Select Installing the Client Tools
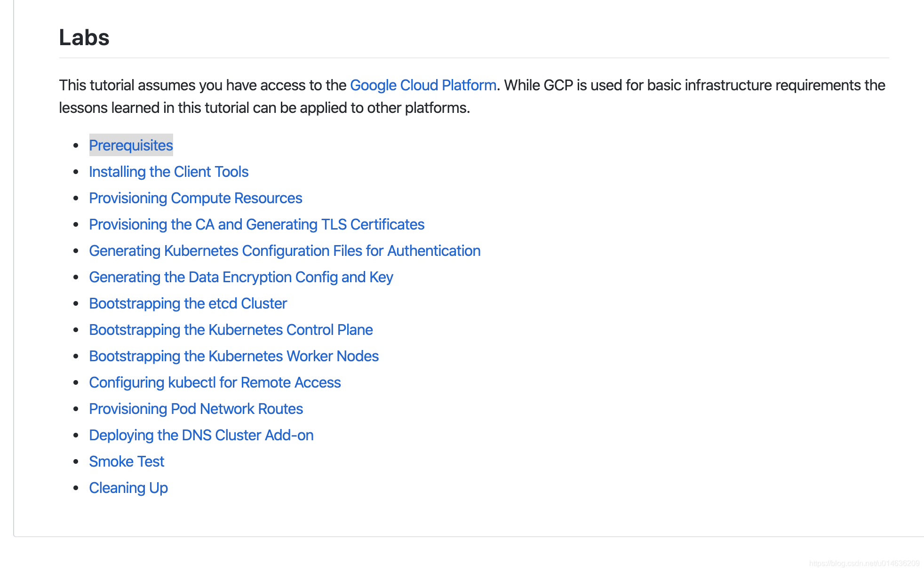Image resolution: width=924 pixels, height=572 pixels. coord(168,172)
